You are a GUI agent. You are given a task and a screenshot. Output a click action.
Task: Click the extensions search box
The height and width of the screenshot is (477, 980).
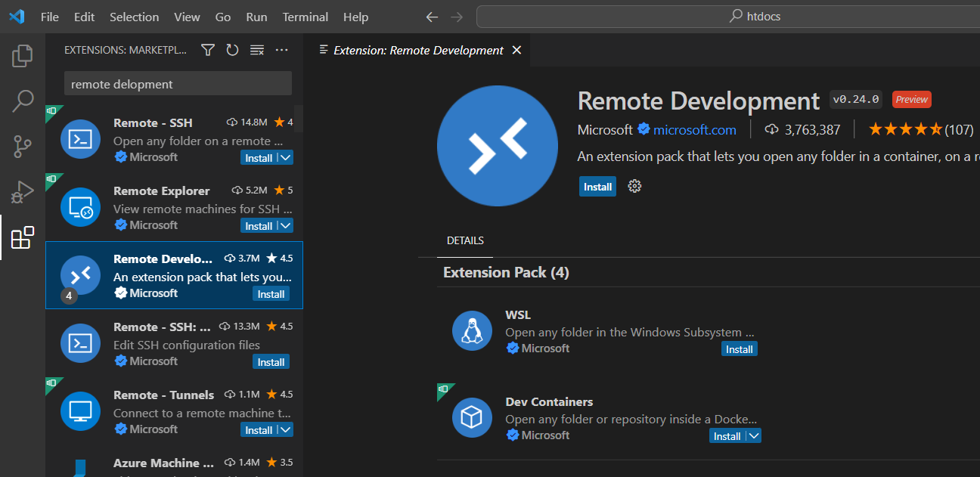tap(178, 84)
